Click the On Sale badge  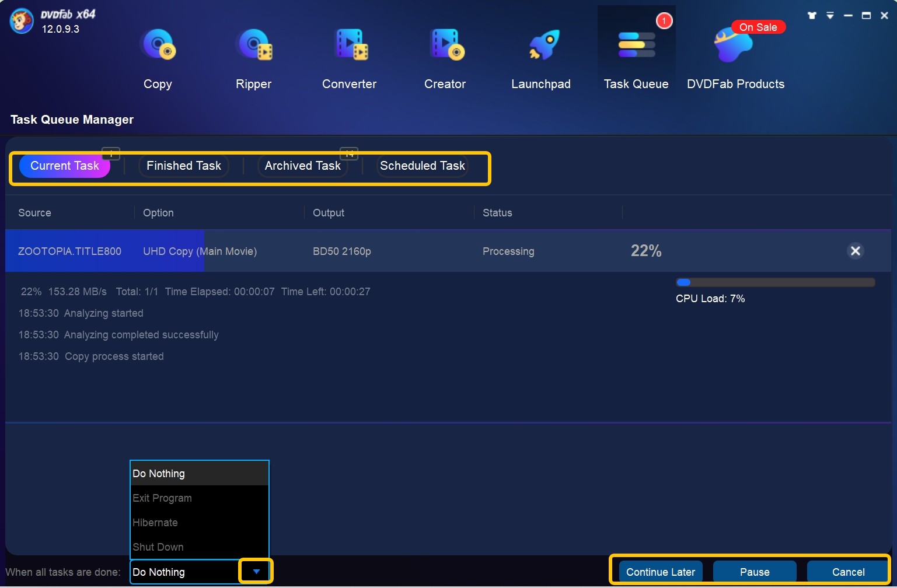[758, 27]
